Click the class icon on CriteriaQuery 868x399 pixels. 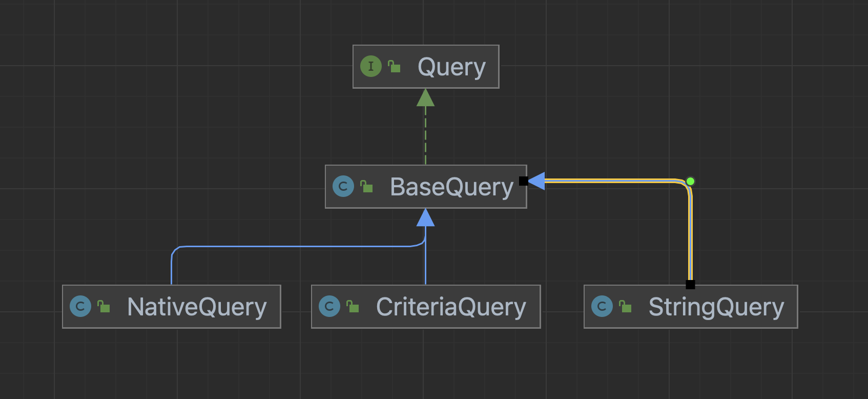pos(329,306)
